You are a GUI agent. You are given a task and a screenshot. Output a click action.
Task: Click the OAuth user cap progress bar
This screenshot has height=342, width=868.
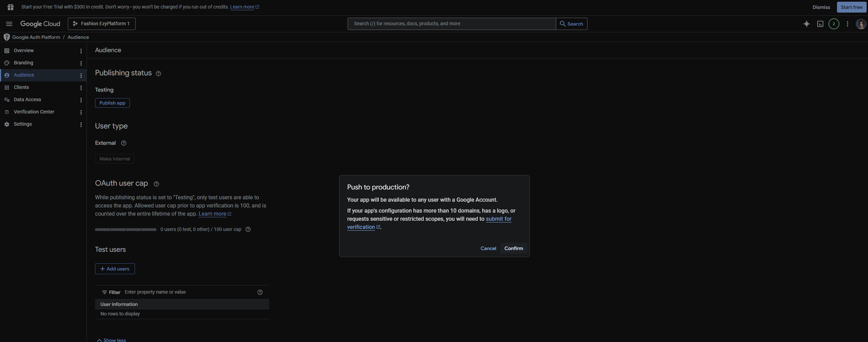pos(125,230)
